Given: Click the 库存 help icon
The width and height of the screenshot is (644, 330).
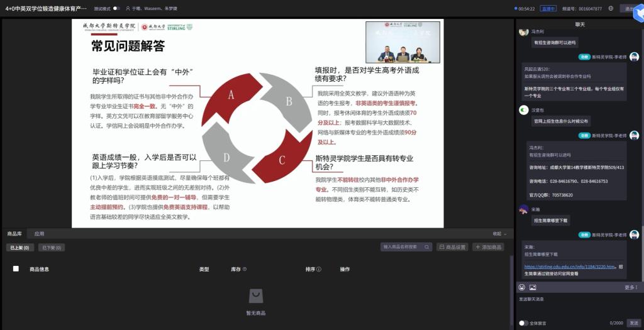Looking at the screenshot, I should click(244, 269).
